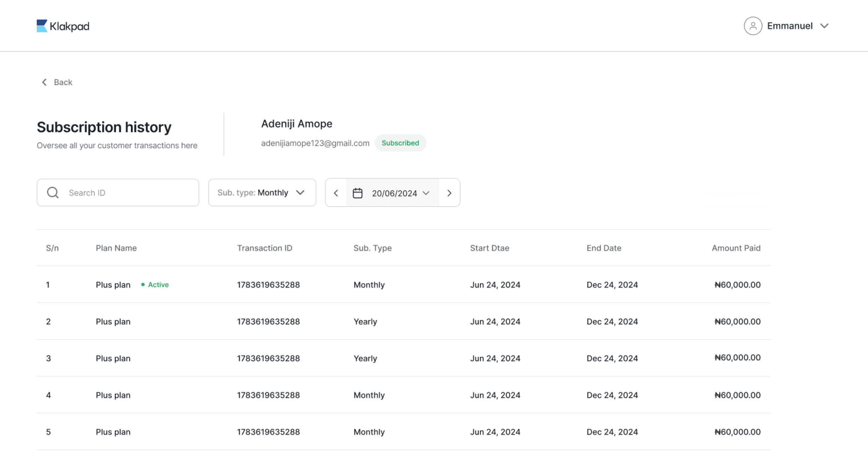
Task: Click adenijiamope123@gmail.com email address
Action: pyautogui.click(x=315, y=143)
